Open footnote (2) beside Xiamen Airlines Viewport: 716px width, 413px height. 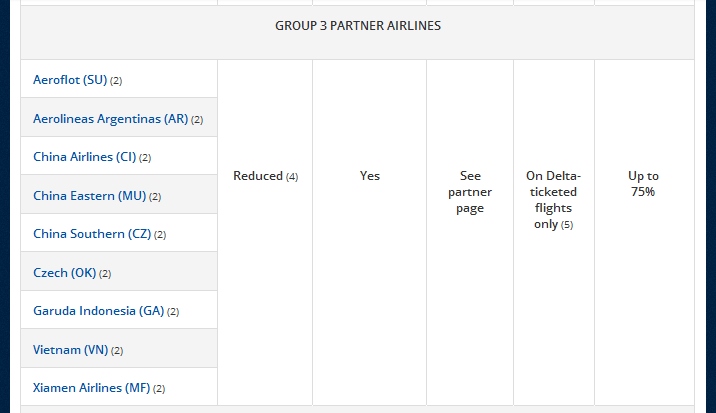pos(159,389)
